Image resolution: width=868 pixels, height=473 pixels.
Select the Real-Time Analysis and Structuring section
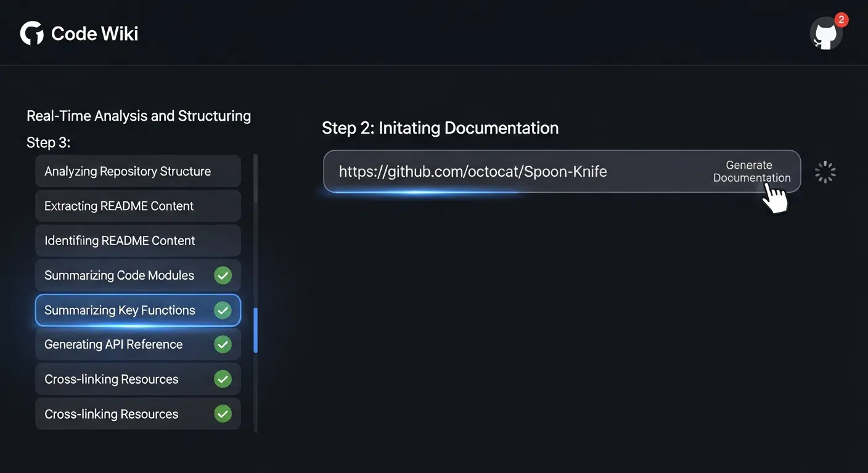point(138,115)
